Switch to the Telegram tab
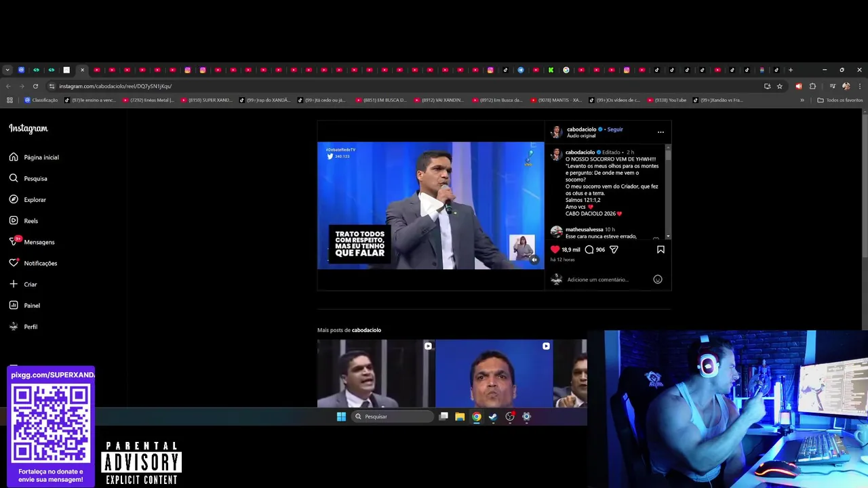Screen dimensions: 868x488 (x=521, y=70)
